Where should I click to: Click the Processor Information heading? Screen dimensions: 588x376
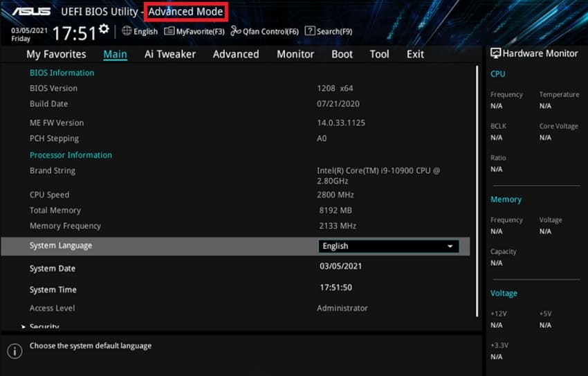click(x=71, y=155)
